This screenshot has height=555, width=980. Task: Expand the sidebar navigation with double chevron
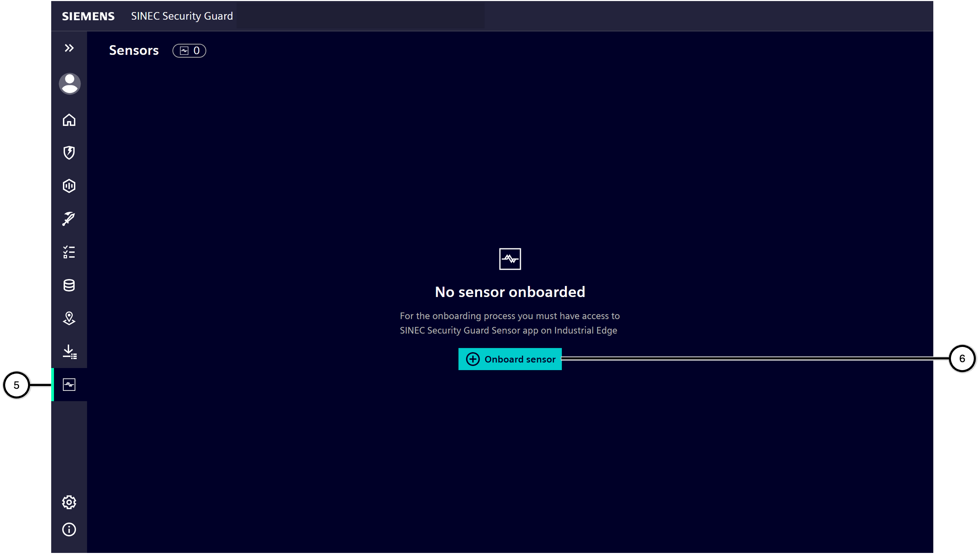click(69, 48)
